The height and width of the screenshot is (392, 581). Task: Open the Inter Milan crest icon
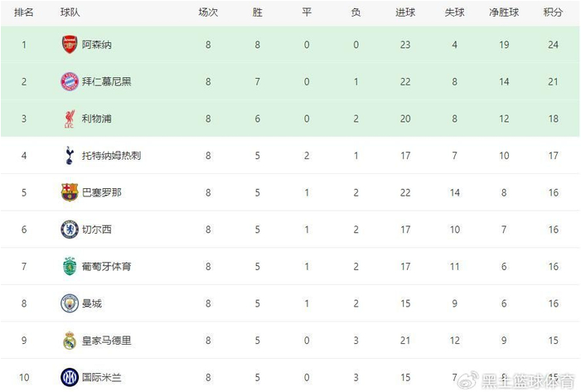coord(70,377)
